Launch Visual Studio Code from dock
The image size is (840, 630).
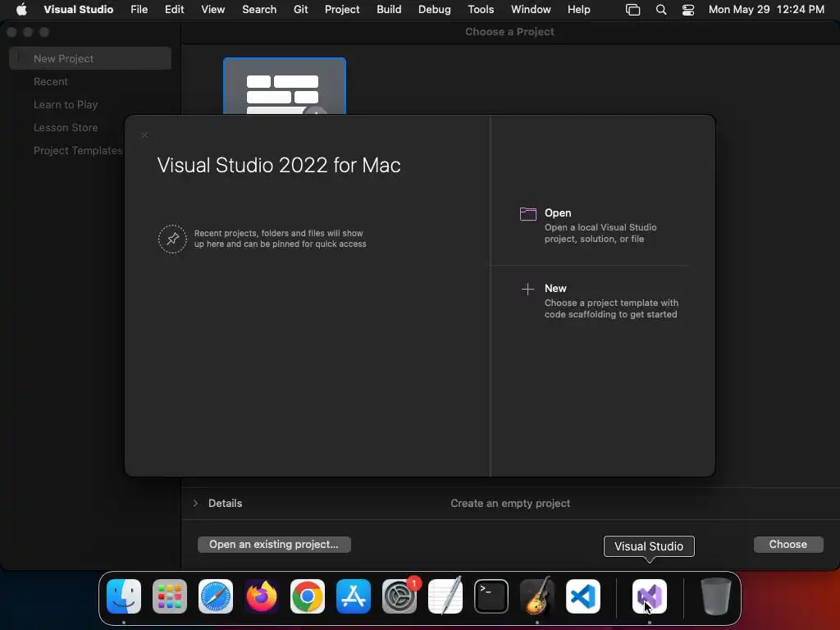pyautogui.click(x=583, y=596)
